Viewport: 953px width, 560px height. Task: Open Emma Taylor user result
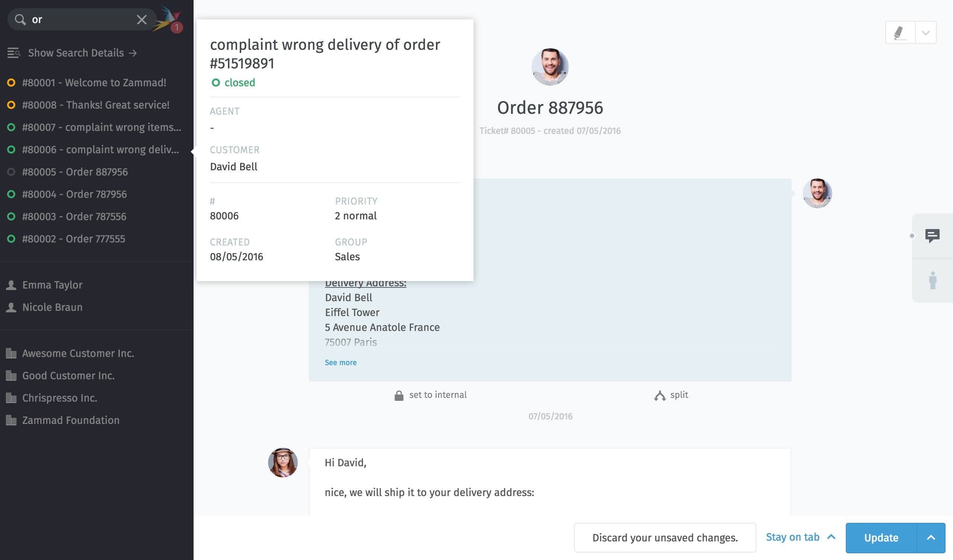(52, 285)
